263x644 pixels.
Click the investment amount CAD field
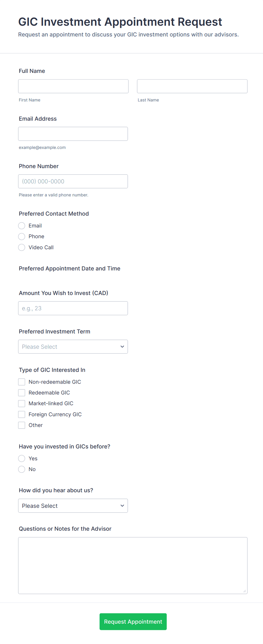click(73, 308)
